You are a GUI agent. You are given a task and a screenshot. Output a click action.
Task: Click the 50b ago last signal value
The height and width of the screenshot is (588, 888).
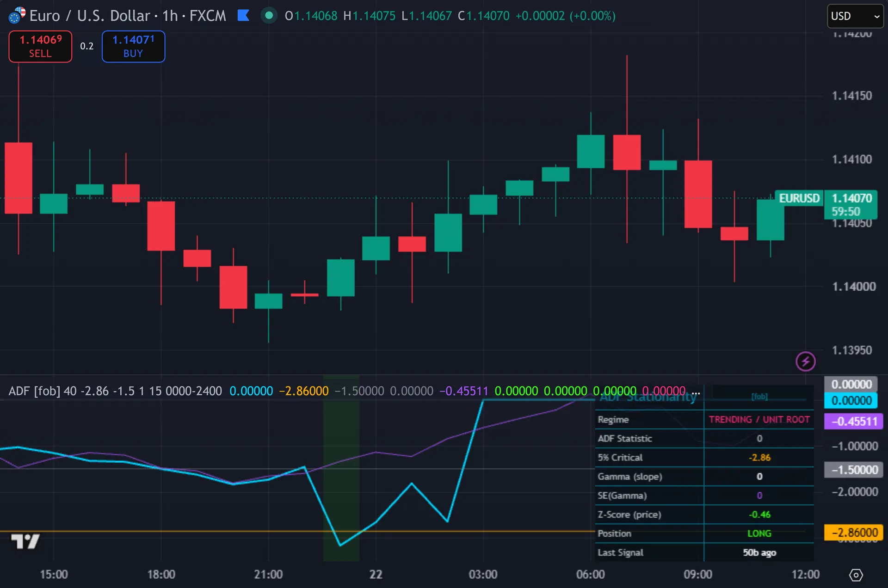tap(759, 552)
